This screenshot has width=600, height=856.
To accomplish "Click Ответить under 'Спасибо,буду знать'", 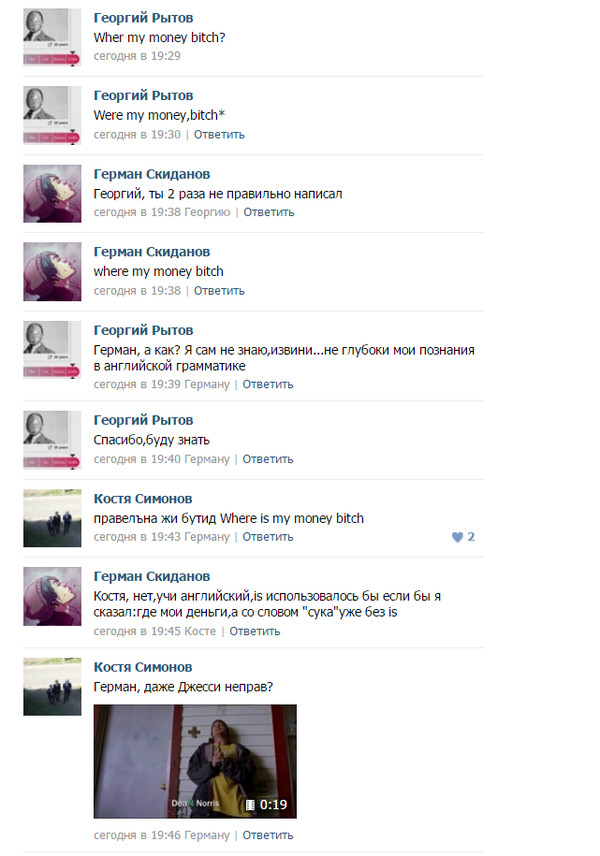I will [268, 459].
